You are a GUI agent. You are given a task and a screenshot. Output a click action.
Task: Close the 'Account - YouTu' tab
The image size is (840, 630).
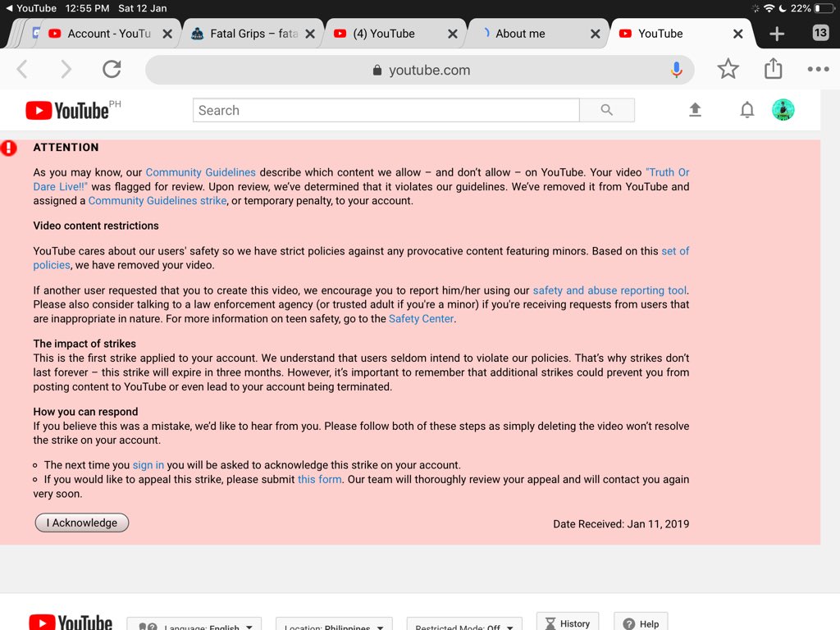click(167, 34)
